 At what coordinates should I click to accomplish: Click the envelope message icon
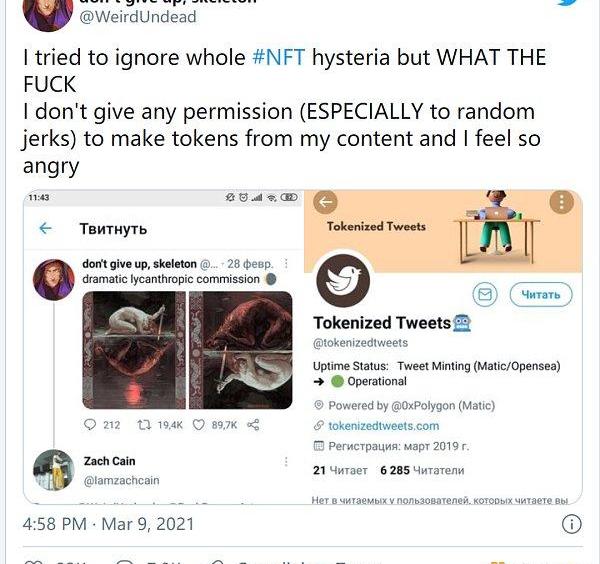pyautogui.click(x=484, y=294)
